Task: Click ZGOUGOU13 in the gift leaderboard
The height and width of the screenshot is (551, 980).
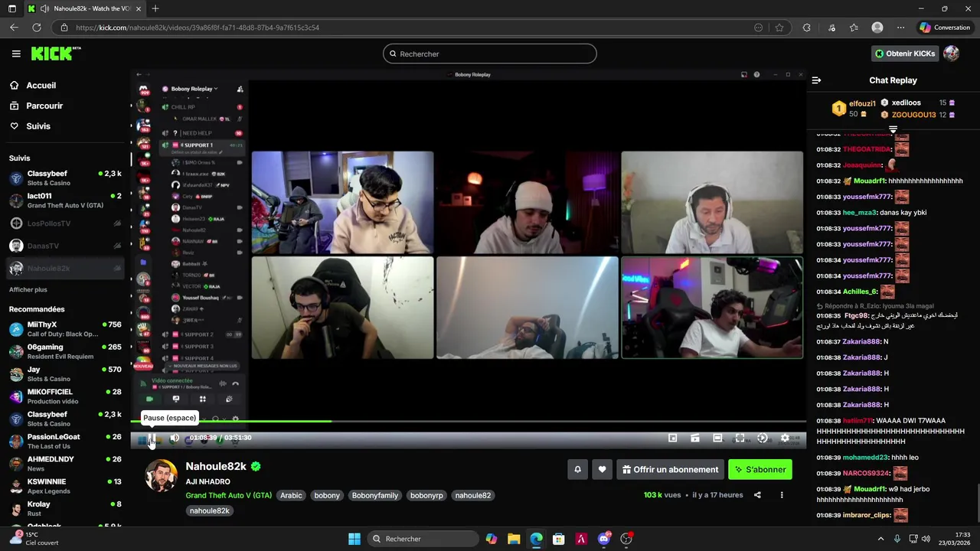Action: click(913, 115)
